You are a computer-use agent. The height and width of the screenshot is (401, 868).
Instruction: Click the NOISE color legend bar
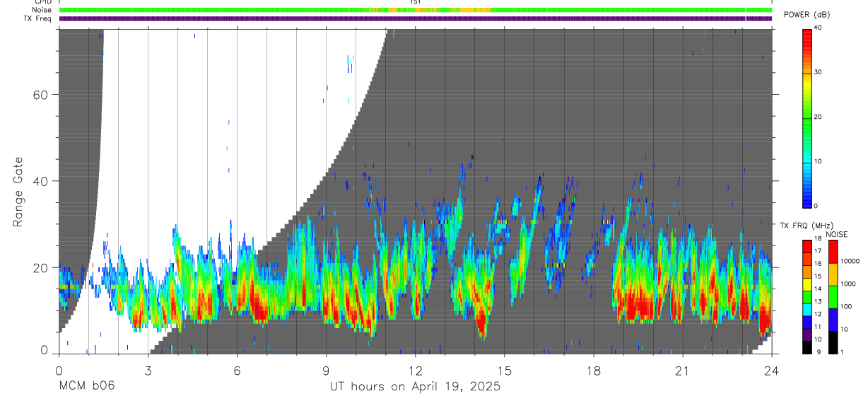tap(833, 297)
